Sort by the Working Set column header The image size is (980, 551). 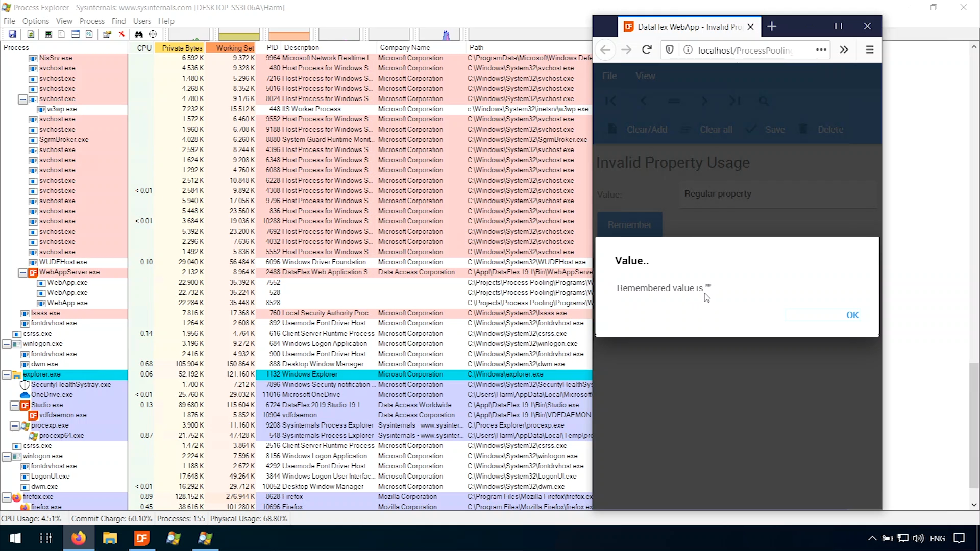[x=234, y=48]
